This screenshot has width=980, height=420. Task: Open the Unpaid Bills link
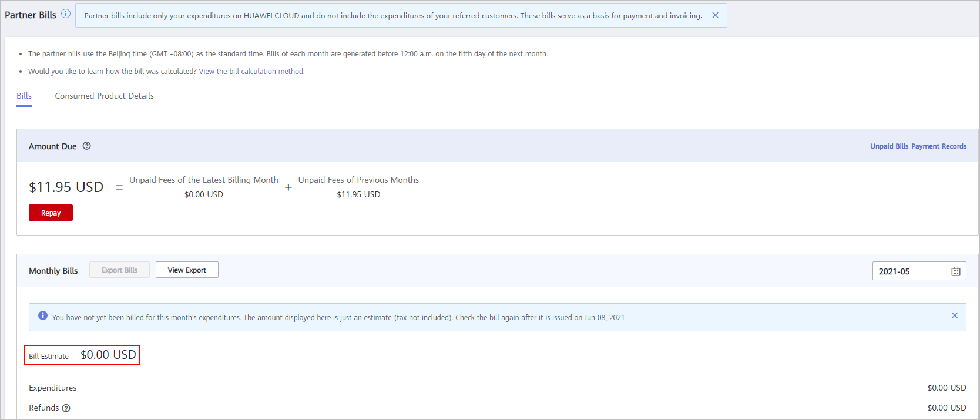(889, 146)
